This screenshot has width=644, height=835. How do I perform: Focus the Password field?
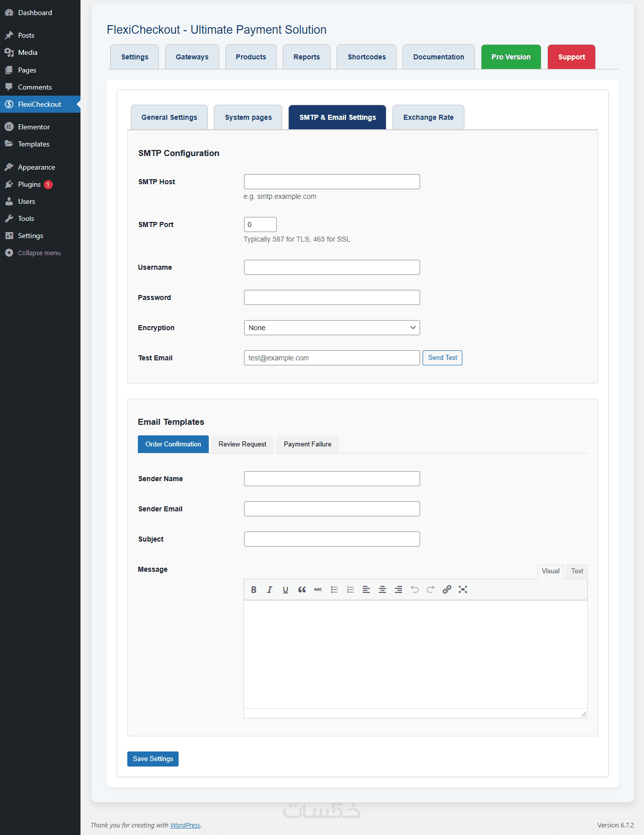pos(332,297)
